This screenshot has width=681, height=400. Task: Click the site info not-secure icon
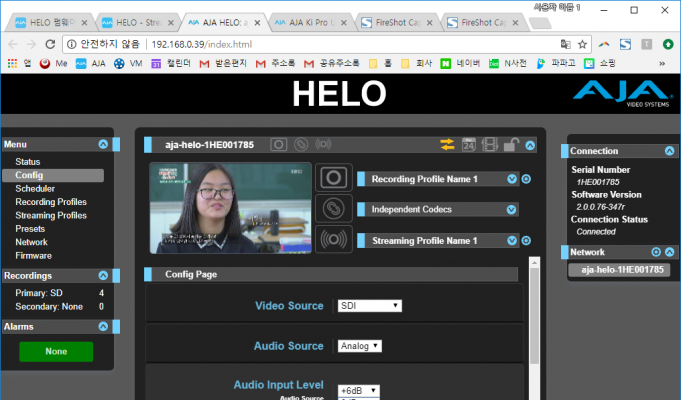(x=72, y=44)
